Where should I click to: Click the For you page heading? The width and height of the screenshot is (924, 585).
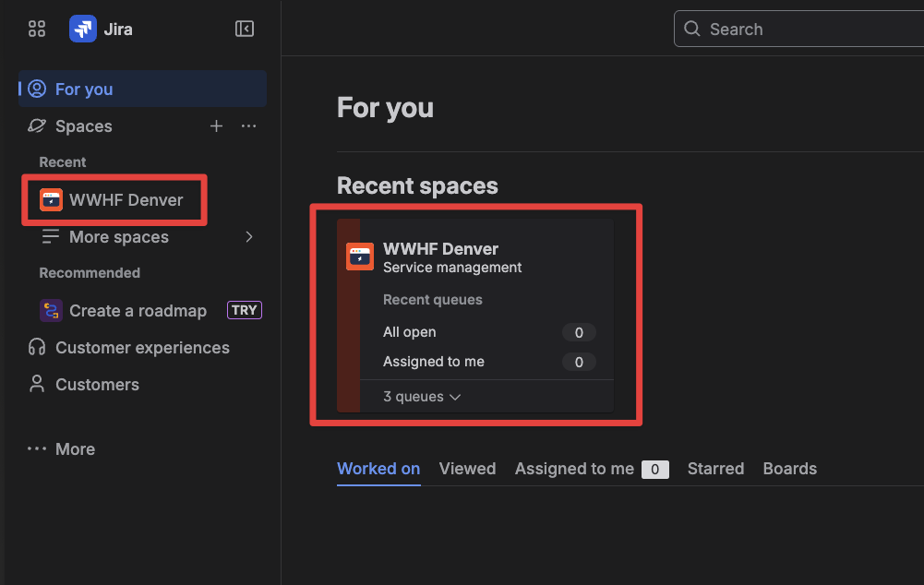385,108
